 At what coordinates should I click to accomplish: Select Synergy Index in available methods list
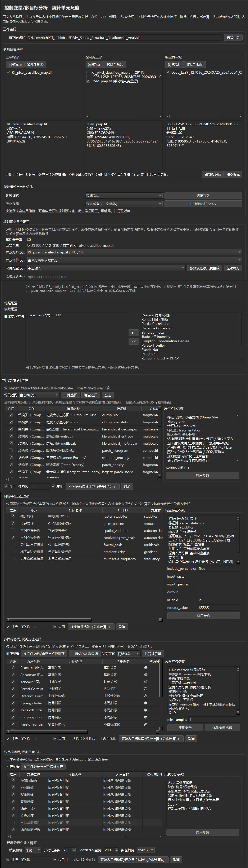click(153, 333)
